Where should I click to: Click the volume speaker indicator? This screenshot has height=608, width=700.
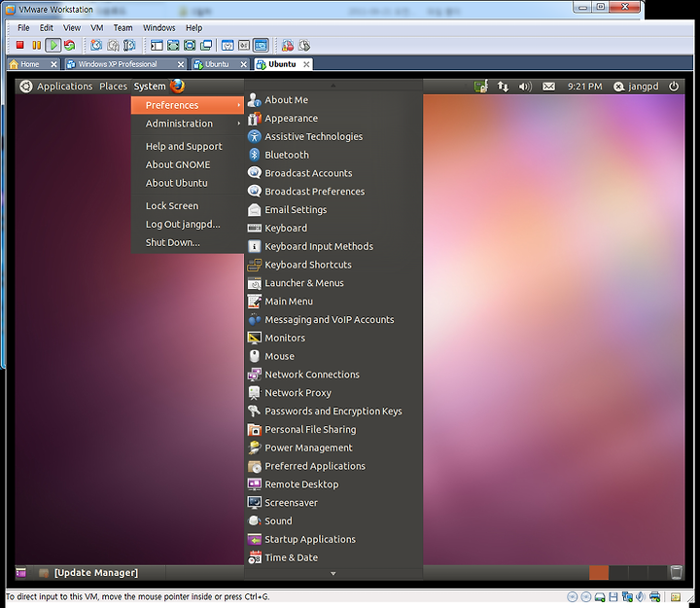[525, 87]
